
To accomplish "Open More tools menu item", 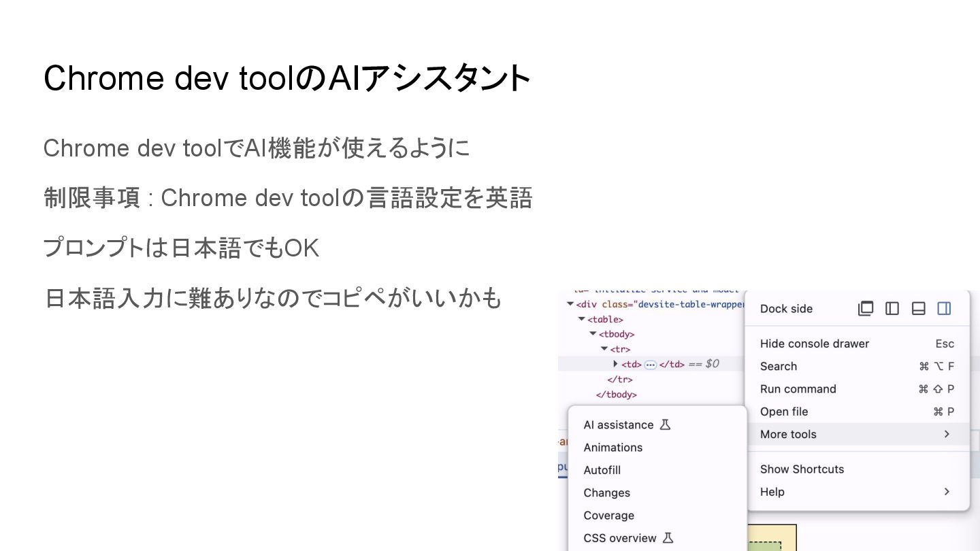I will click(857, 434).
